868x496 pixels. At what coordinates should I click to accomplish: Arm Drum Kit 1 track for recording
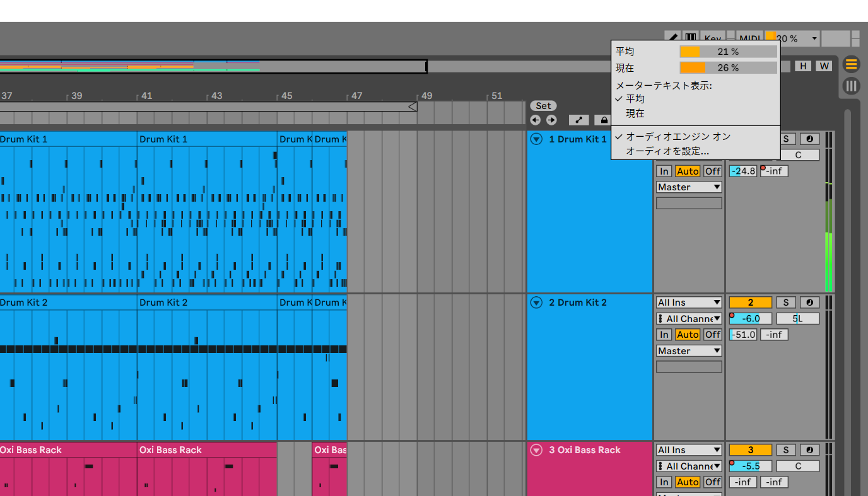(809, 139)
